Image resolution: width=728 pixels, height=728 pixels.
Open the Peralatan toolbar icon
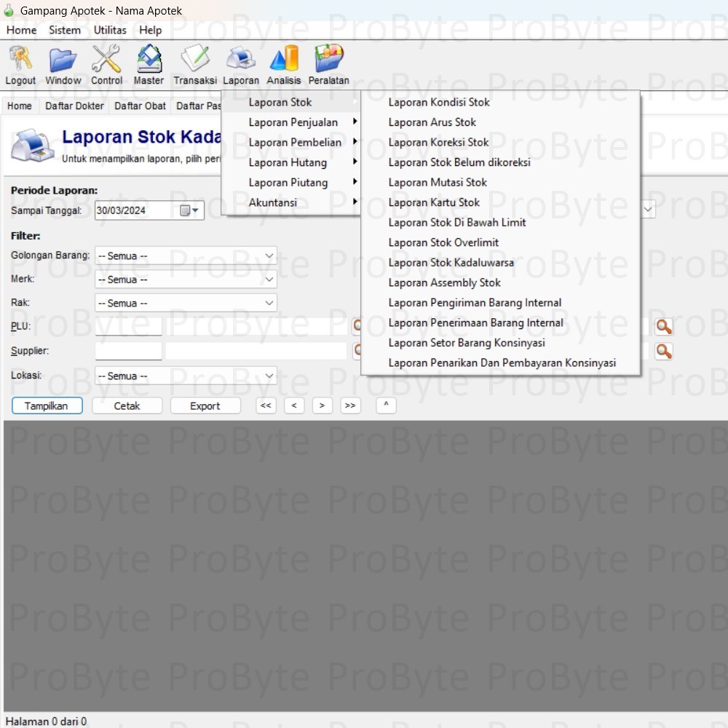[329, 58]
